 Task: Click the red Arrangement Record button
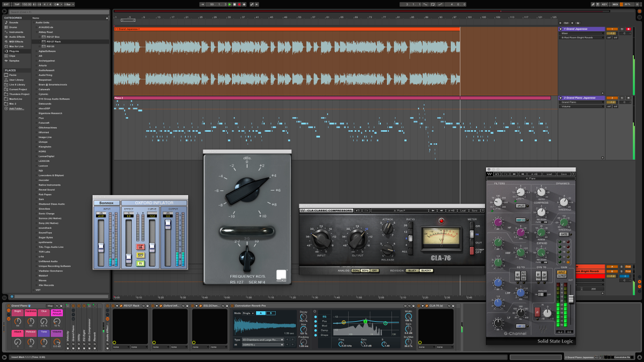239,4
